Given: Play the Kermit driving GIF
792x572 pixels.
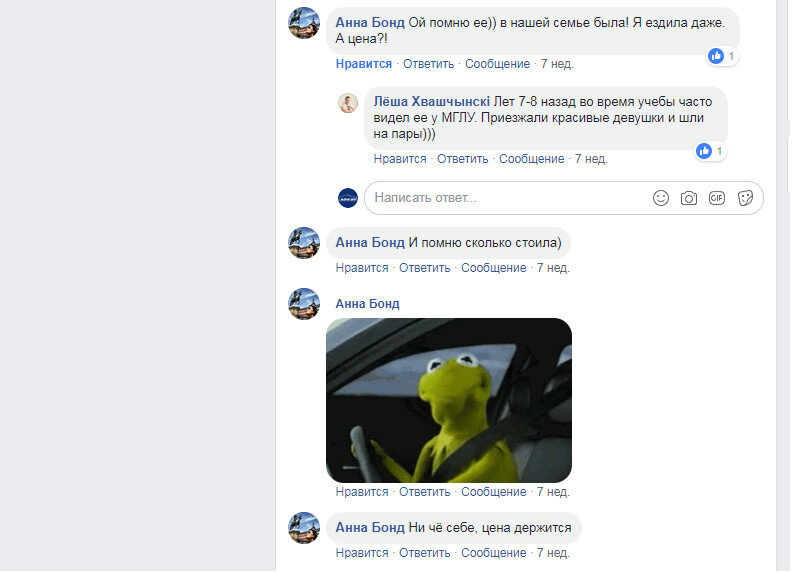Looking at the screenshot, I should [x=449, y=400].
